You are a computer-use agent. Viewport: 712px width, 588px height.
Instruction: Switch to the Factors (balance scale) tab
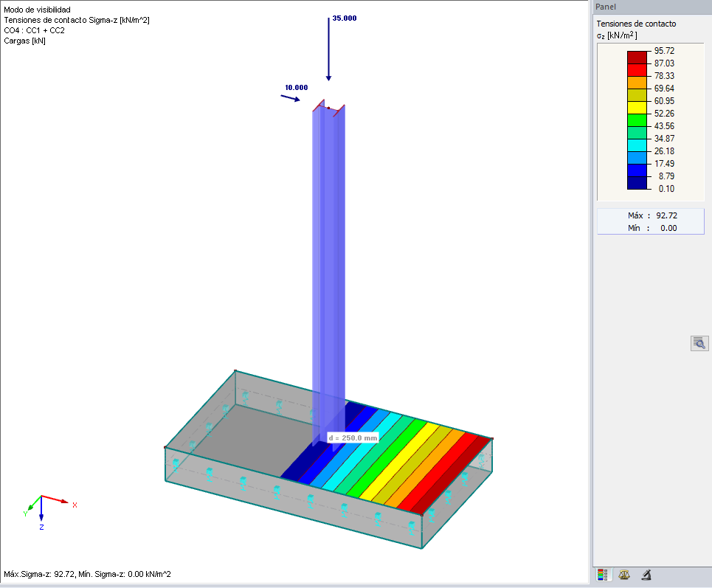tap(624, 575)
